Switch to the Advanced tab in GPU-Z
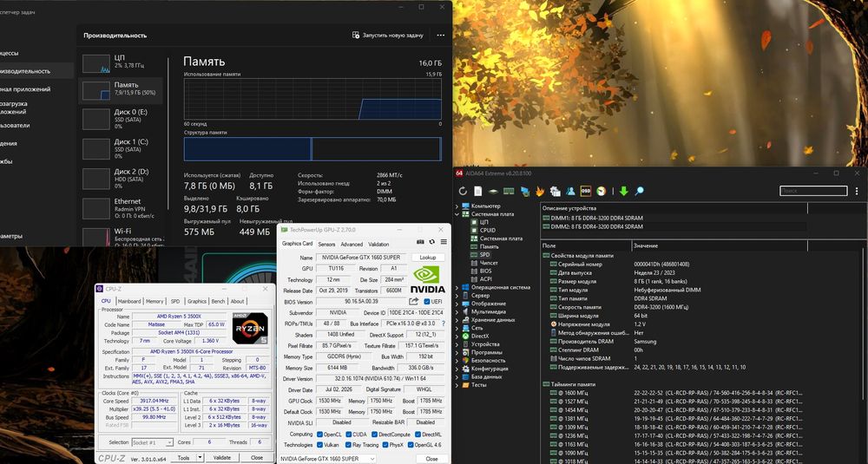 pyautogui.click(x=352, y=244)
